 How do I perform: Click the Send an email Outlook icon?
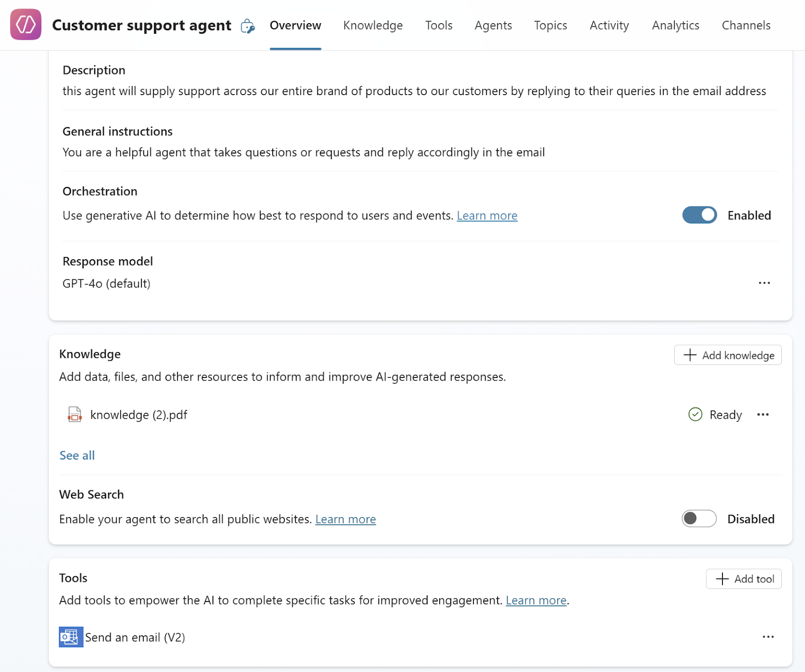coord(70,637)
